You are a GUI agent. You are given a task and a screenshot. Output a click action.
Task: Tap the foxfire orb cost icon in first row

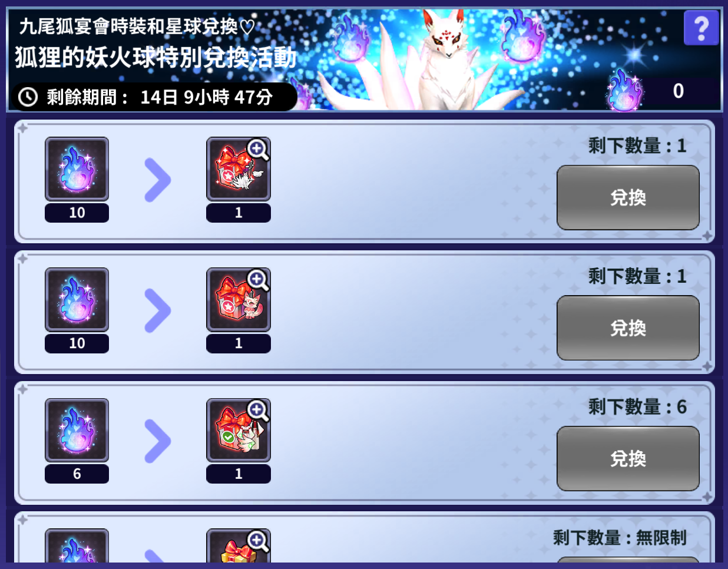pyautogui.click(x=77, y=169)
